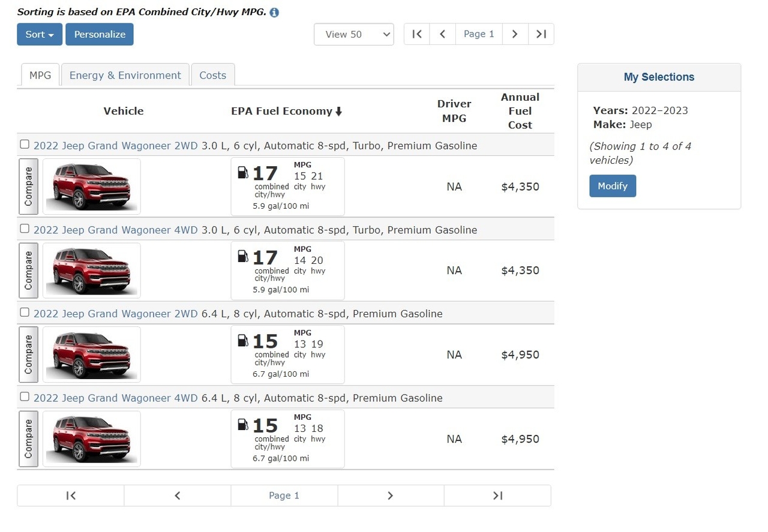Click Modify in My Selections

click(613, 186)
